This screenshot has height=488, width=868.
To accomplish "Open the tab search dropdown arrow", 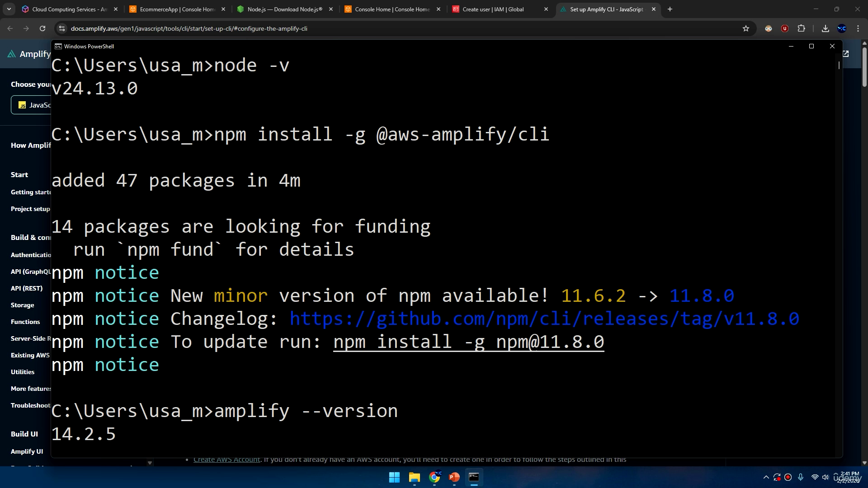I will [x=9, y=9].
